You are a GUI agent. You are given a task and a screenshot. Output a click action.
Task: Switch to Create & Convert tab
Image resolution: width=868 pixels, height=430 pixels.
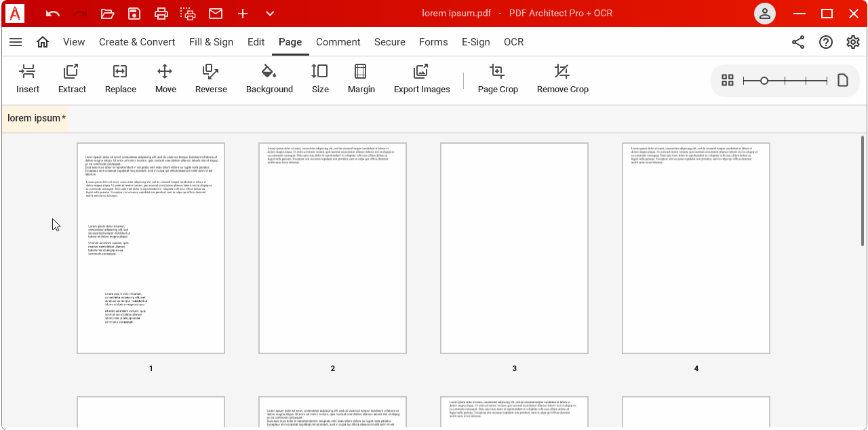137,42
